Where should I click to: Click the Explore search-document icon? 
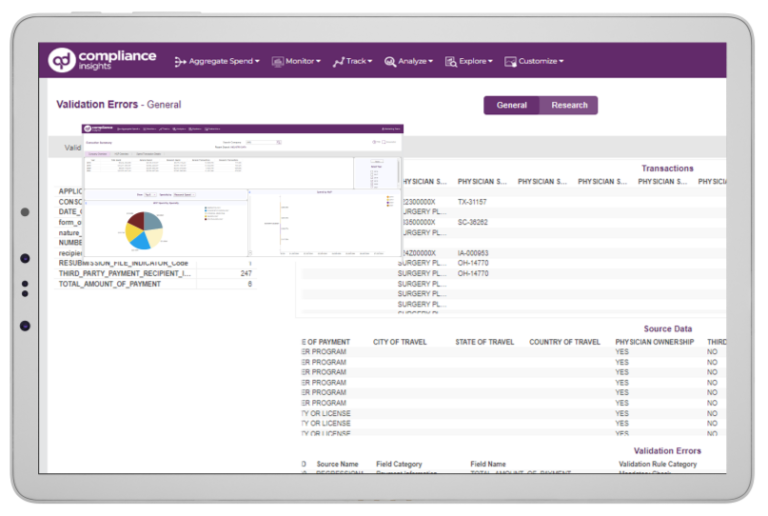click(x=451, y=62)
